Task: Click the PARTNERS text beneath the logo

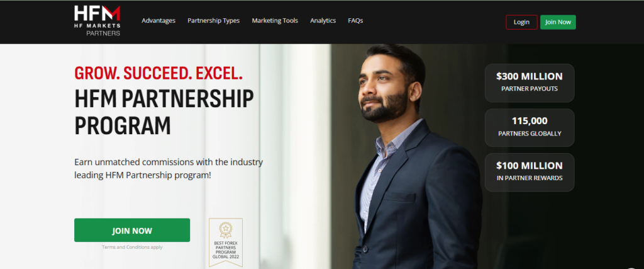Action: pyautogui.click(x=103, y=33)
